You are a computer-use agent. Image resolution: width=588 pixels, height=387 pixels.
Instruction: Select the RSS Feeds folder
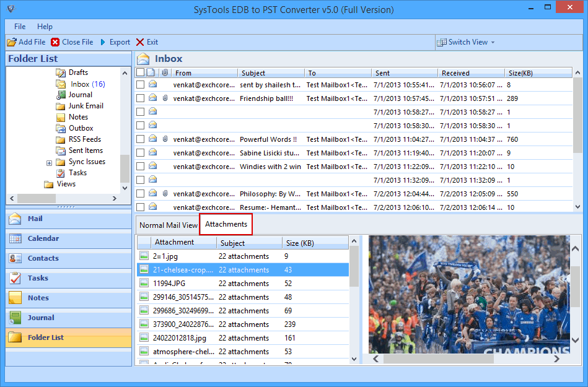tap(85, 139)
